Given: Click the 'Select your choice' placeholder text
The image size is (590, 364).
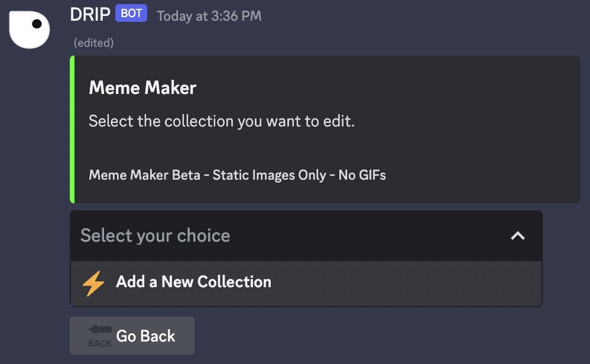Looking at the screenshot, I should pyautogui.click(x=155, y=236).
